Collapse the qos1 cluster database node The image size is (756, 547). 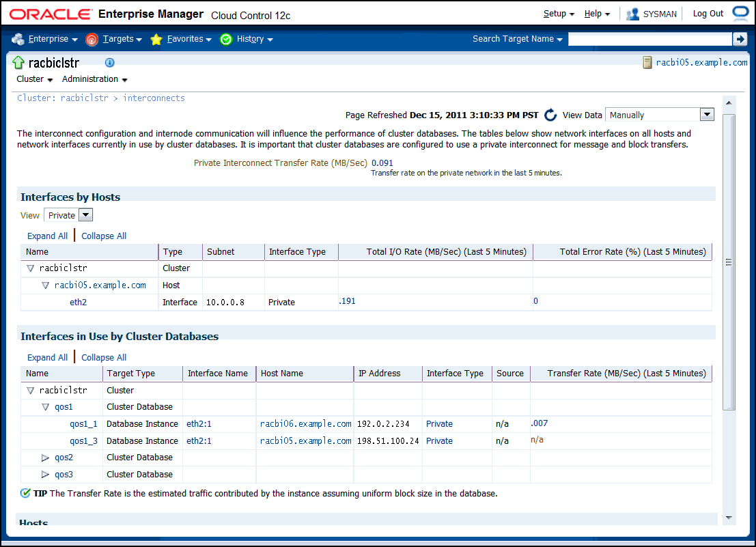pyautogui.click(x=45, y=407)
